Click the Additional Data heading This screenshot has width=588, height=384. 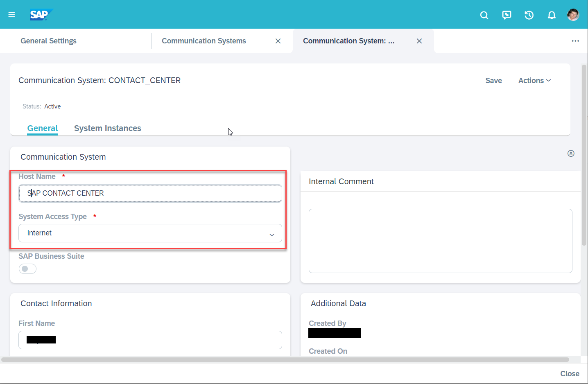coord(338,303)
